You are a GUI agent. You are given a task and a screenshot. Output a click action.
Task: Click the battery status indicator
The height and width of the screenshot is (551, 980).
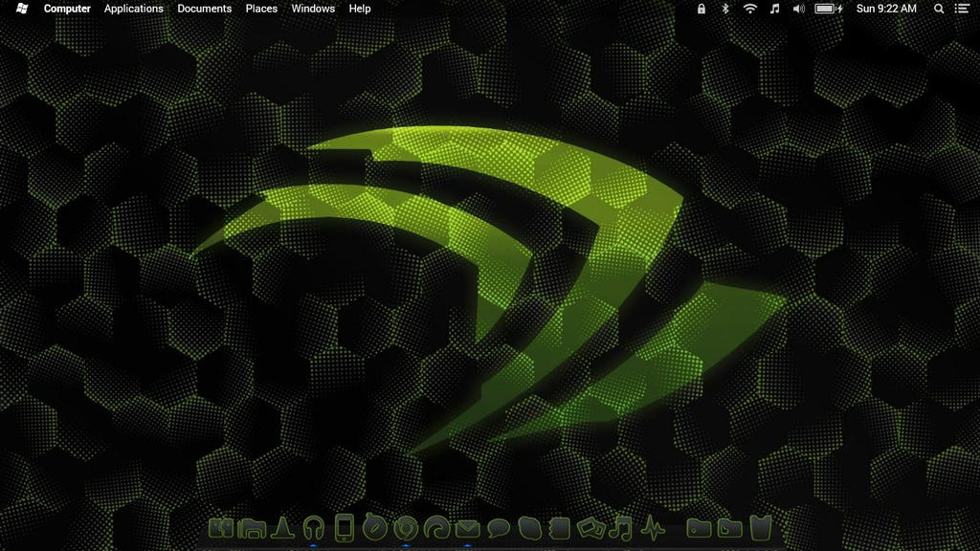[x=829, y=9]
